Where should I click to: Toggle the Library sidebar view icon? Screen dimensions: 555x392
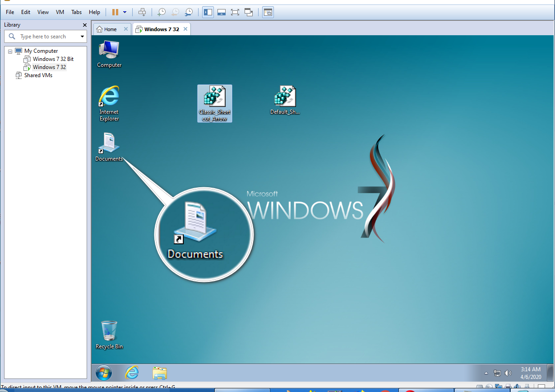208,12
